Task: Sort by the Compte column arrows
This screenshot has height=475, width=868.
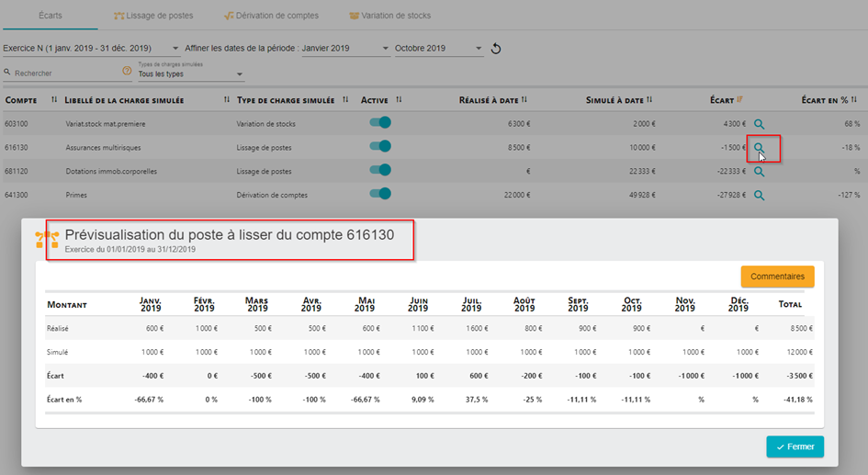Action: point(54,100)
